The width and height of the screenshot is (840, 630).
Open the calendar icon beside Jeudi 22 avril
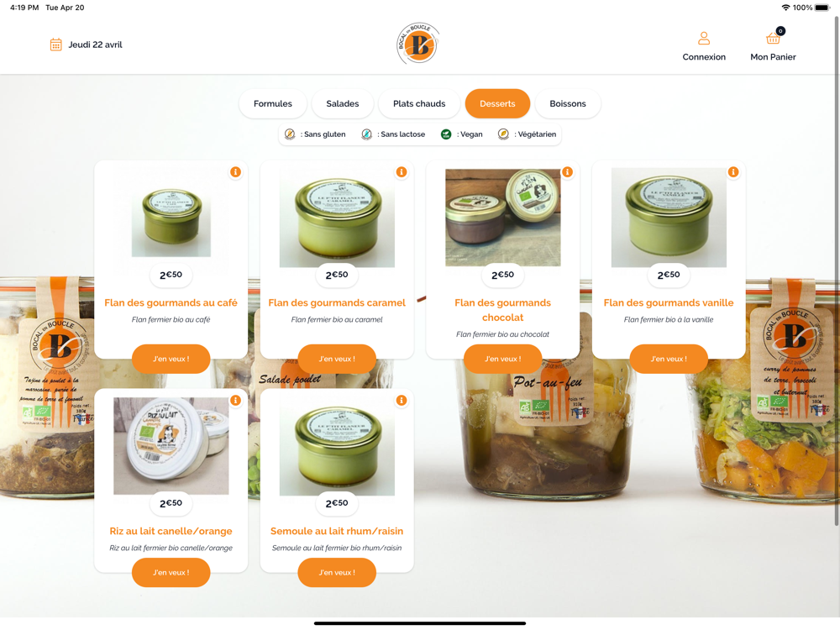[x=55, y=45]
